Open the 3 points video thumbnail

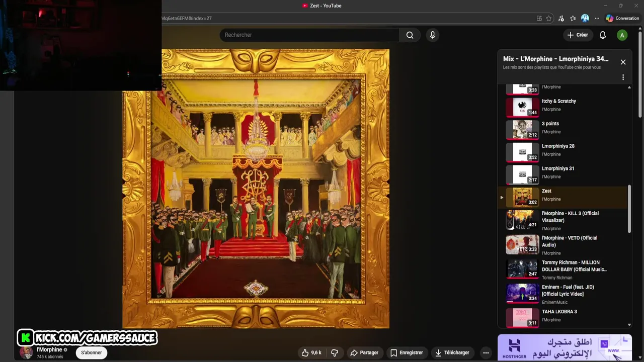[x=522, y=129]
